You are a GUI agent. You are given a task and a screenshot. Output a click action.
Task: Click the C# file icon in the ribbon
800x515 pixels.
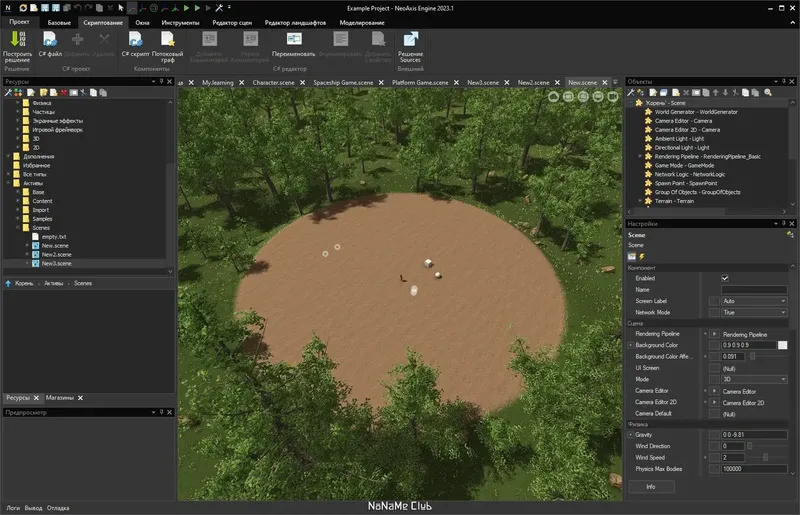tap(50, 40)
